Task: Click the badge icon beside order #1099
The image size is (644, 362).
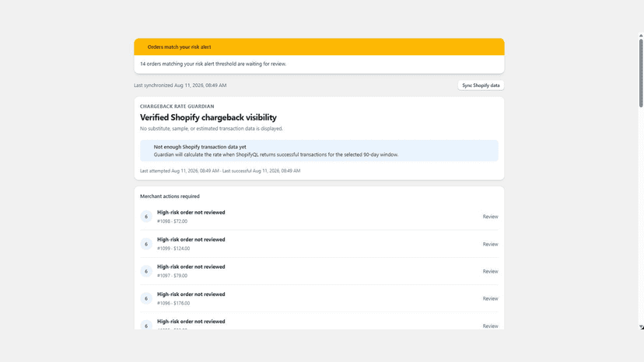Action: tap(146, 244)
